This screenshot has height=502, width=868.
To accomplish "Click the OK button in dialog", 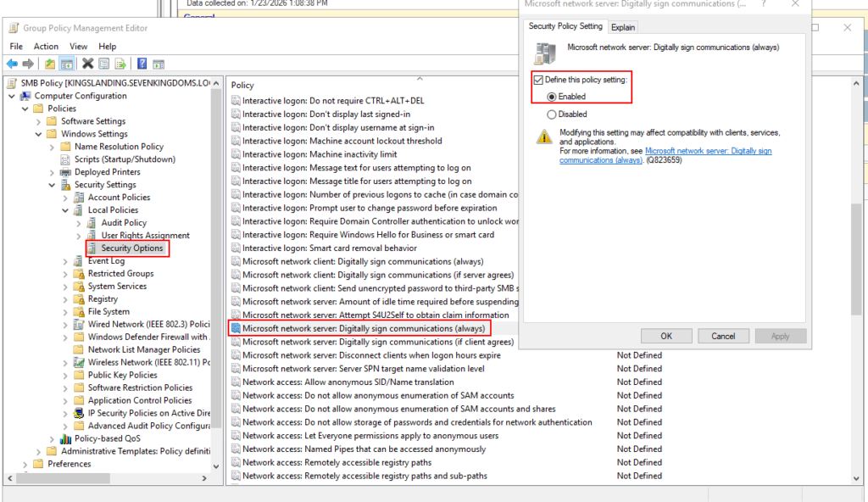I will click(666, 336).
